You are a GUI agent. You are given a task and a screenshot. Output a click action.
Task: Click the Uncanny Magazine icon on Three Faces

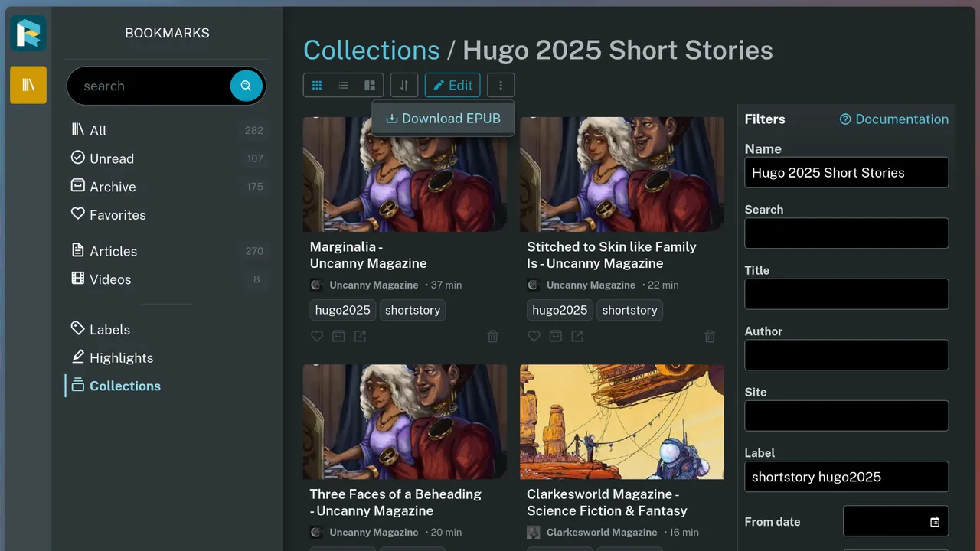pos(317,532)
